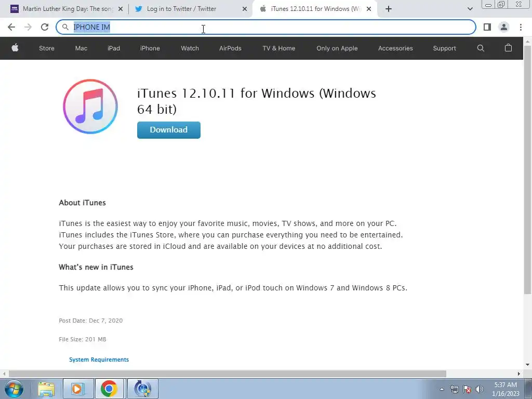Viewport: 532px width, 399px height.
Task: Open the Only on Apple menu item
Action: [337, 48]
